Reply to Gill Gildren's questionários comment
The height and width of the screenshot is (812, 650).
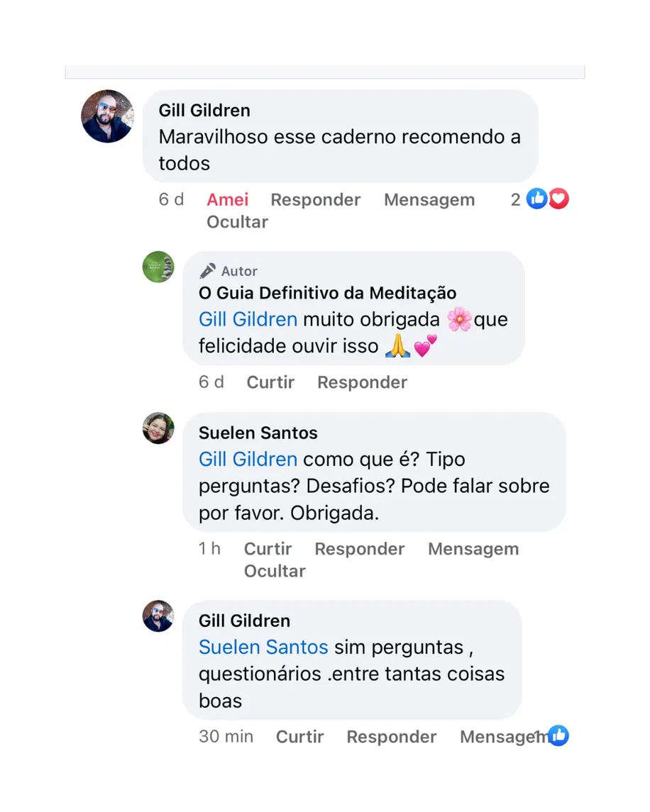391,737
